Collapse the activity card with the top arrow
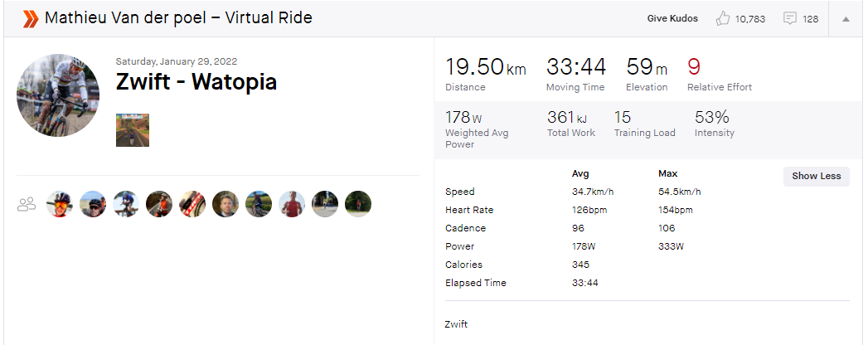The height and width of the screenshot is (345, 868). [x=846, y=19]
